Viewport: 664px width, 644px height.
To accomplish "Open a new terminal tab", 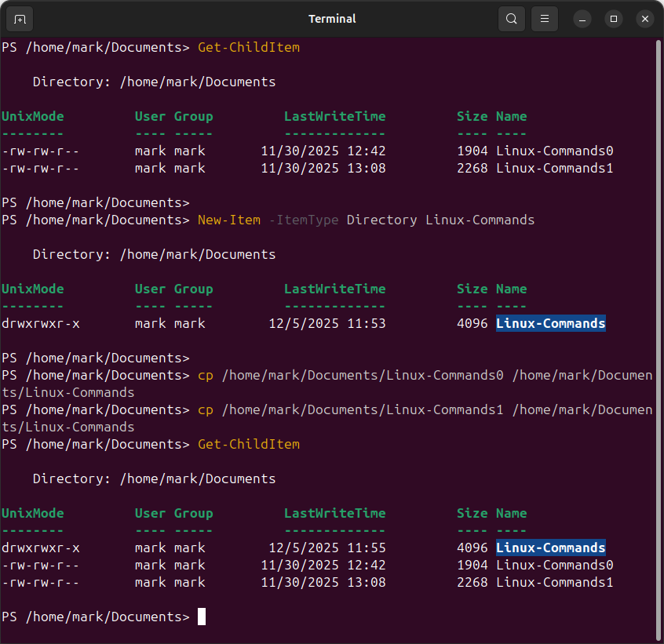I will point(20,19).
